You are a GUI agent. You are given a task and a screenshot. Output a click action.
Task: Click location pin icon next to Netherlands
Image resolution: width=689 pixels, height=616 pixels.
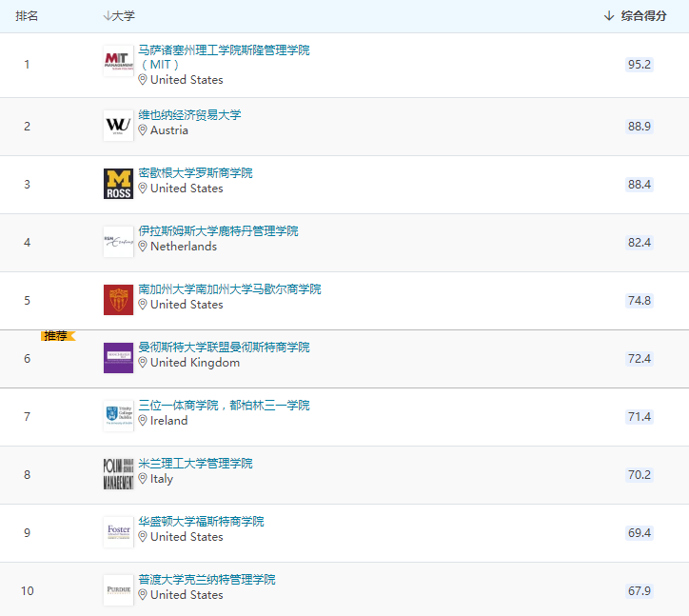click(143, 247)
